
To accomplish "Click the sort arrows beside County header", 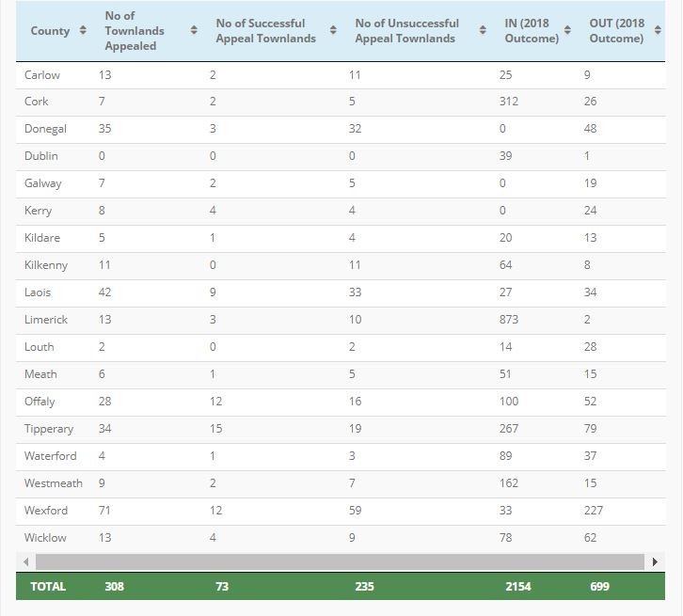I will coord(83,31).
